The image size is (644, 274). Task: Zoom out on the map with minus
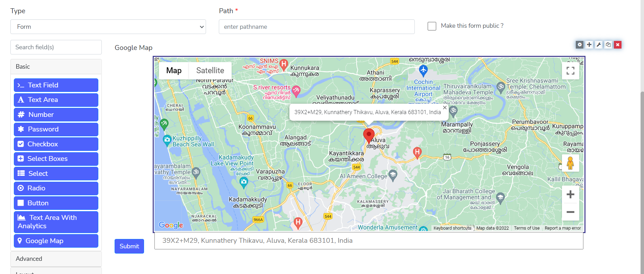coord(570,212)
